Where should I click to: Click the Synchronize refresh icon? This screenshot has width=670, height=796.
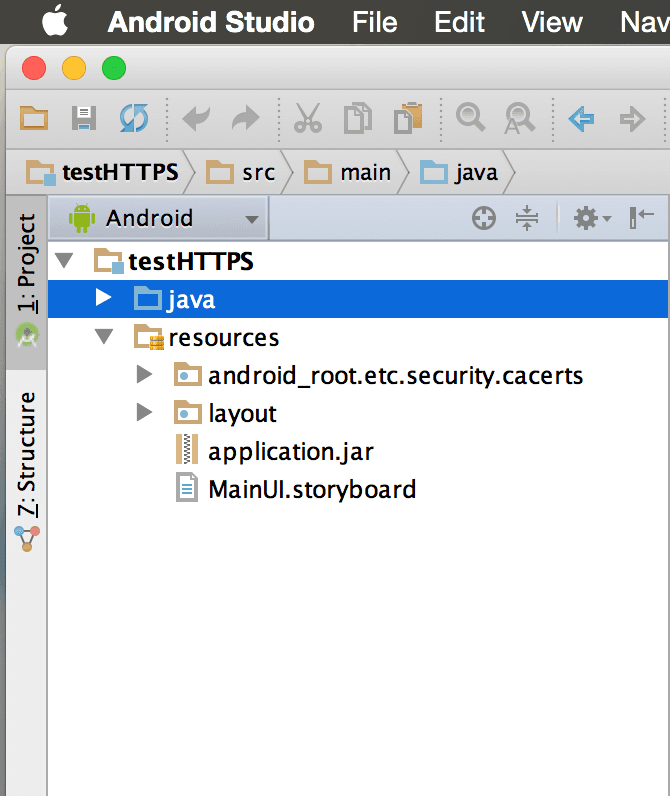(x=133, y=119)
